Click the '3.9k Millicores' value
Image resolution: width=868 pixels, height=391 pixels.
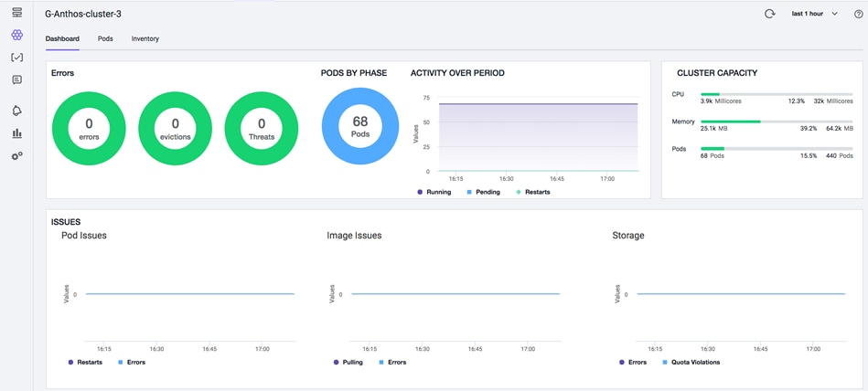(721, 101)
